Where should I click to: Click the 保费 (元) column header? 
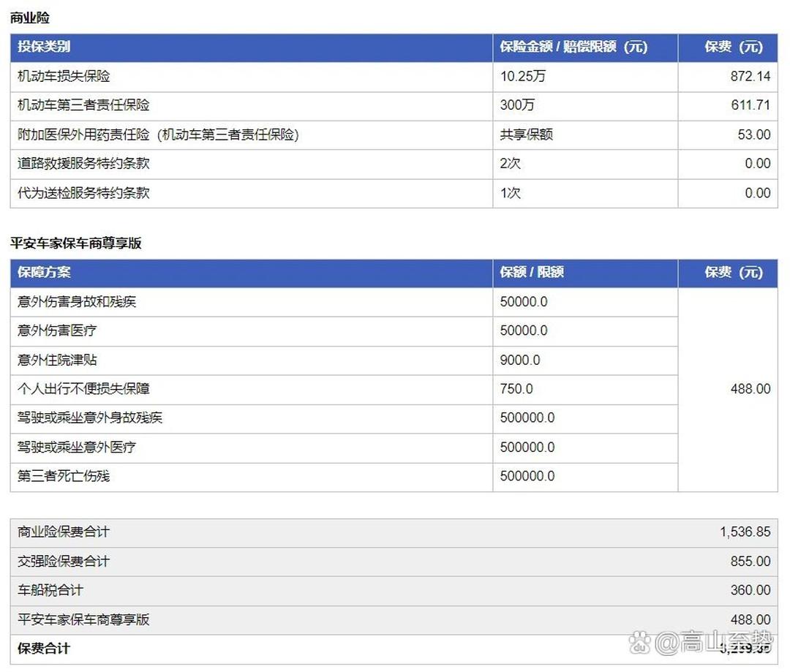[x=729, y=48]
